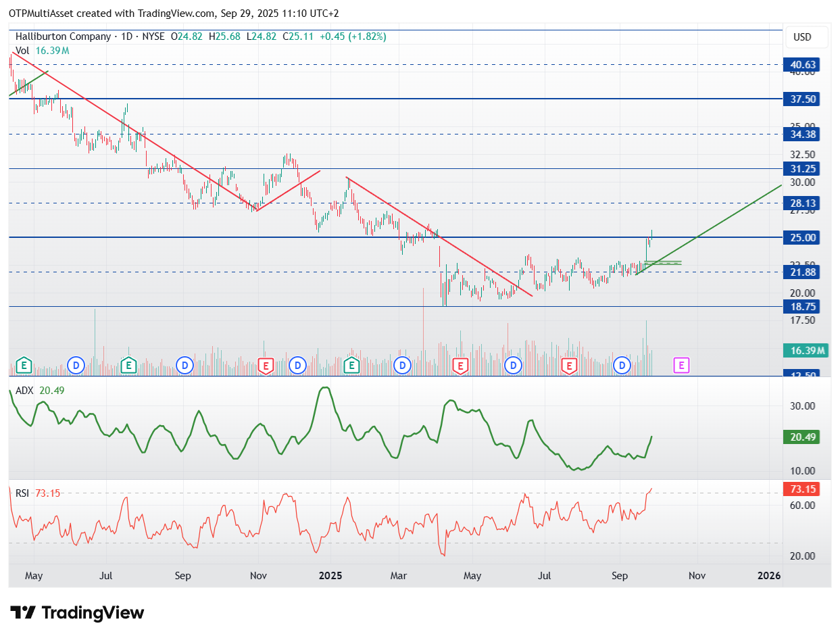
Task: Select the RSI indicator legend label
Action: (x=24, y=493)
